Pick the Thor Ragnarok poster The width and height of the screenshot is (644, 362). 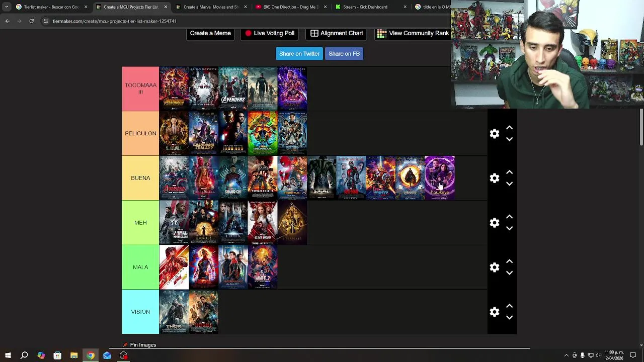pos(263,133)
